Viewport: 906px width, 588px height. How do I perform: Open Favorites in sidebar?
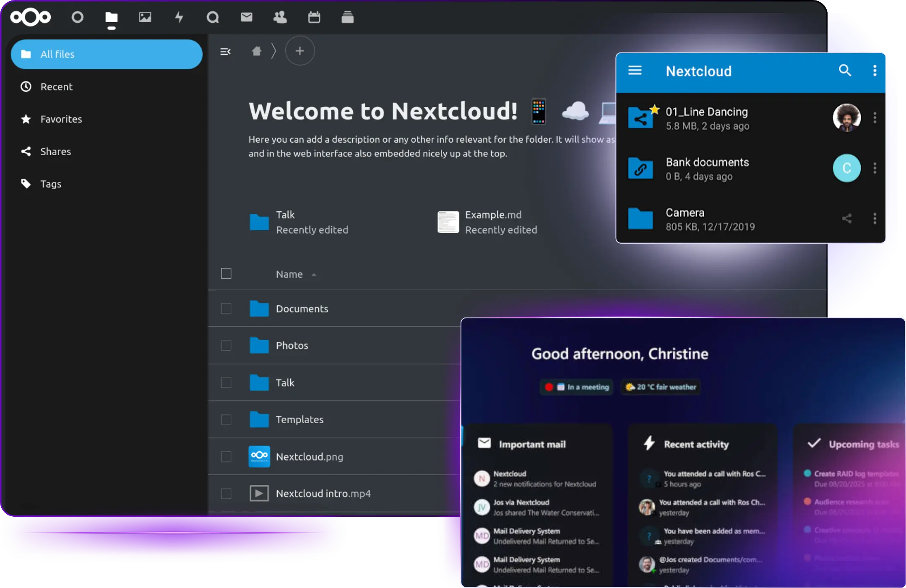pos(107,119)
